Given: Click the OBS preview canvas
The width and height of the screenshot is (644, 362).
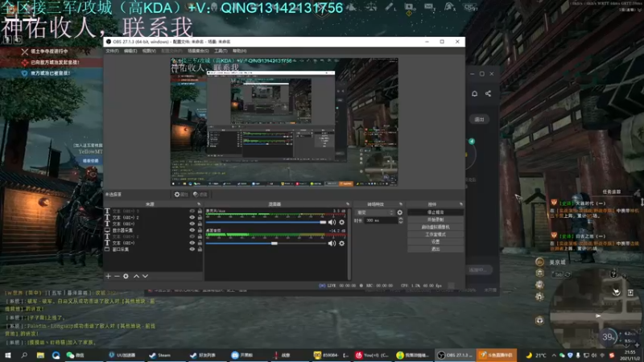Looking at the screenshot, I should tap(284, 122).
